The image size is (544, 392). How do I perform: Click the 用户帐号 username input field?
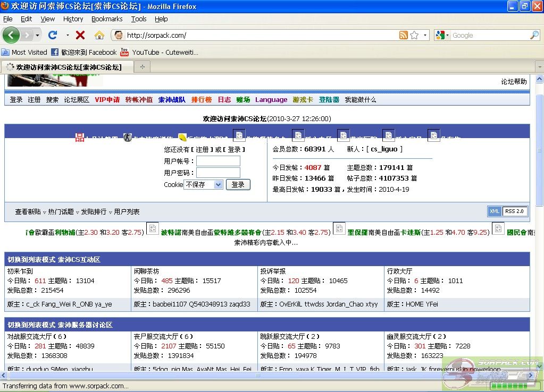[218, 161]
